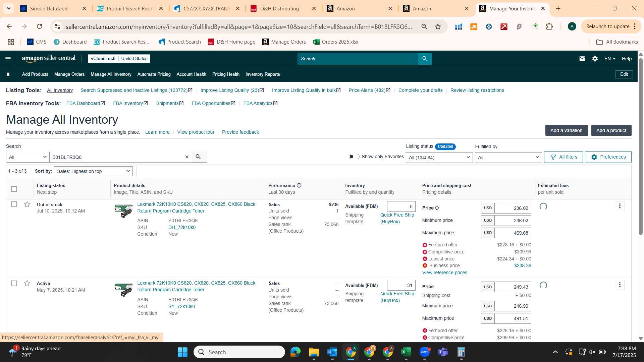The image size is (644, 362).
Task: Click the Add a product button
Action: [611, 130]
